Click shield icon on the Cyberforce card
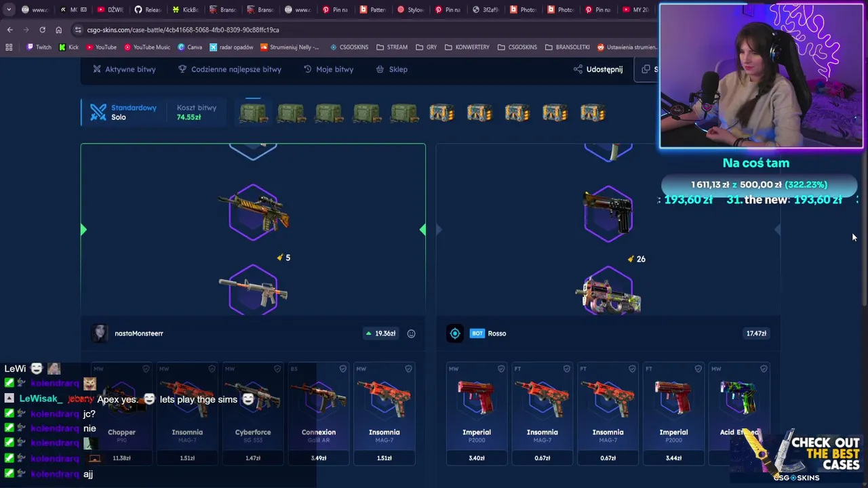This screenshot has height=488, width=868. click(x=277, y=369)
